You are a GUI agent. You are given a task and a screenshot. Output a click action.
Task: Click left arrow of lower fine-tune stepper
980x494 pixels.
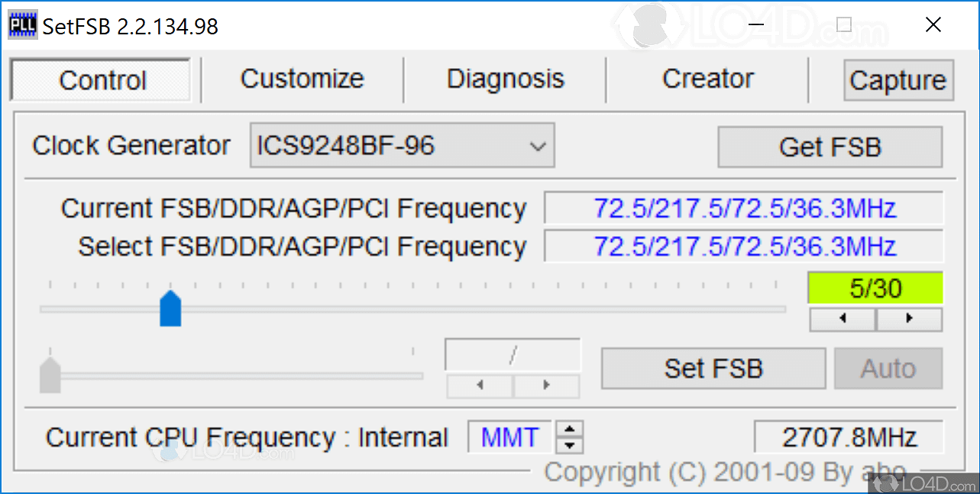tap(480, 386)
